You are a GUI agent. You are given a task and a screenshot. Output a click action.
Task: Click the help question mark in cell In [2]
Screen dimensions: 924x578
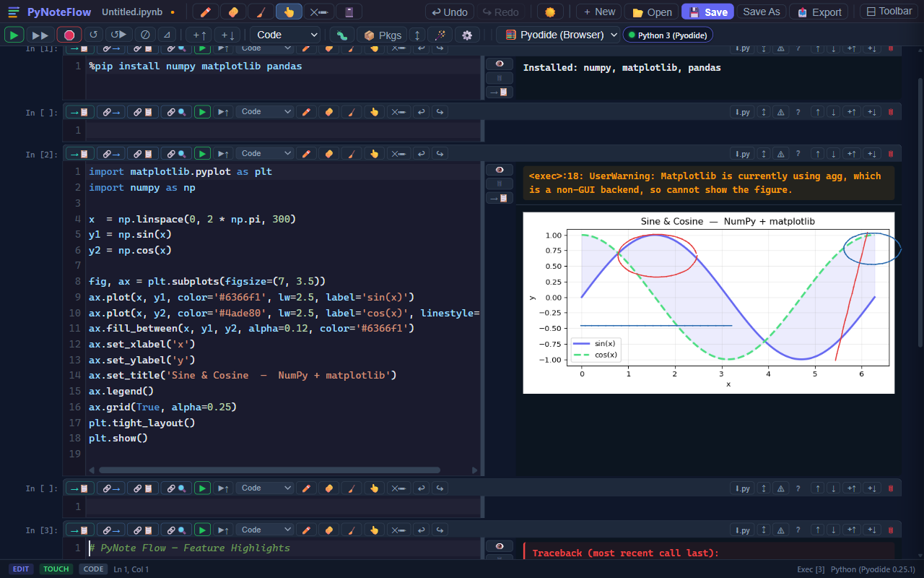pyautogui.click(x=798, y=153)
